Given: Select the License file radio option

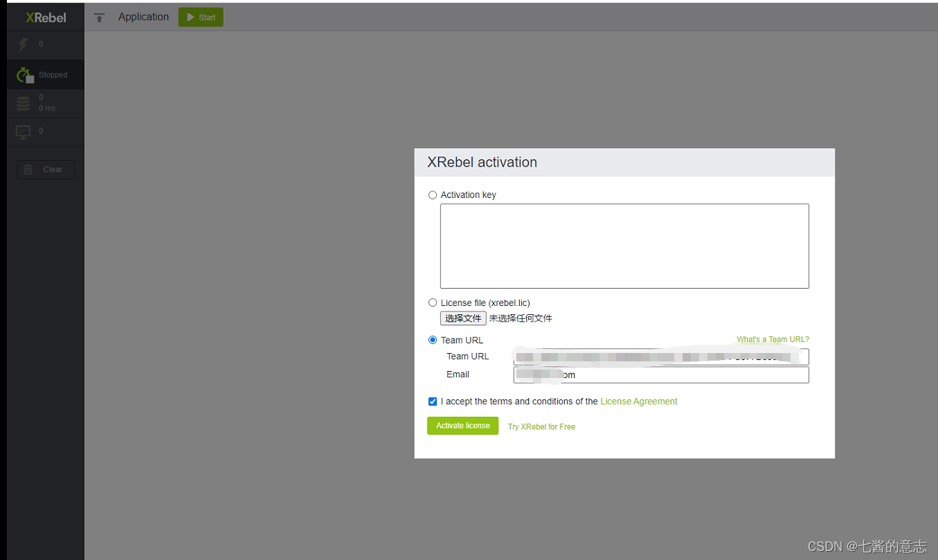Looking at the screenshot, I should point(433,302).
